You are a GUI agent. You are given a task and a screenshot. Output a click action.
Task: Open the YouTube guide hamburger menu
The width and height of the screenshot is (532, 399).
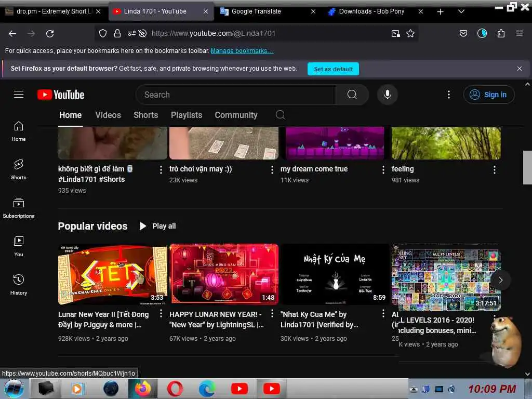19,95
